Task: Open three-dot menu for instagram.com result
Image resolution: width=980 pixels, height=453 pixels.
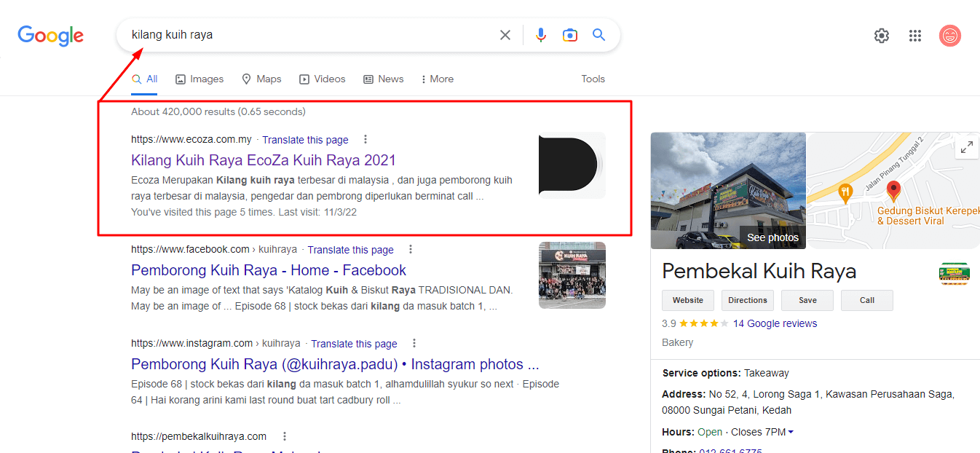Action: [x=414, y=343]
